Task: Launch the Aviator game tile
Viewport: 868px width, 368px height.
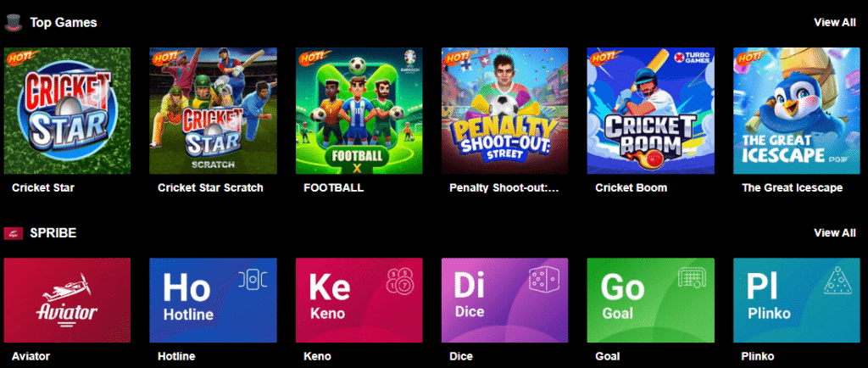Action: coord(67,300)
